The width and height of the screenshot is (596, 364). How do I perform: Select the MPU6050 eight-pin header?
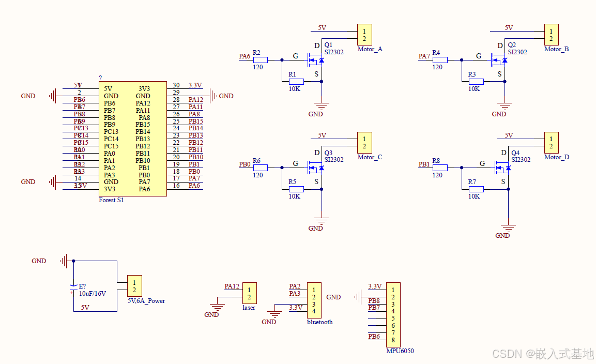click(393, 315)
